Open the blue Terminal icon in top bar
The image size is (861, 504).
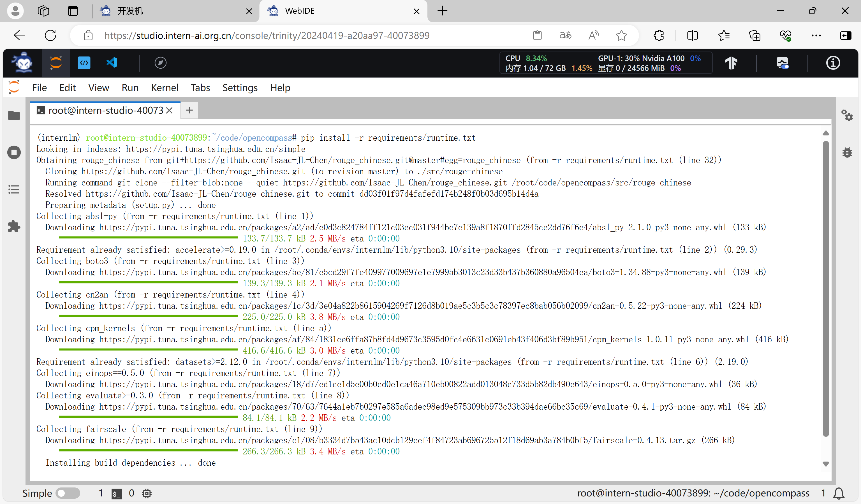[x=84, y=63]
